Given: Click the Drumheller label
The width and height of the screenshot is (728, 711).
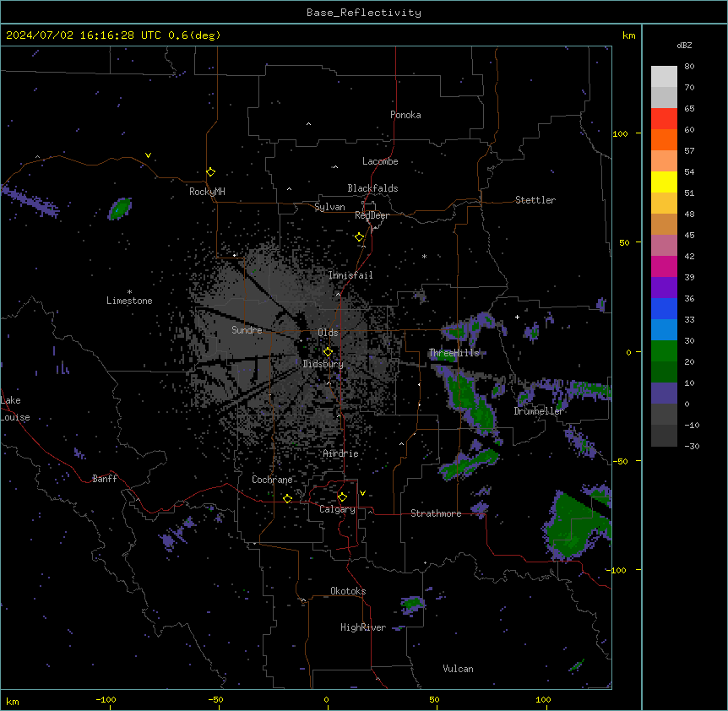Looking at the screenshot, I should (539, 411).
